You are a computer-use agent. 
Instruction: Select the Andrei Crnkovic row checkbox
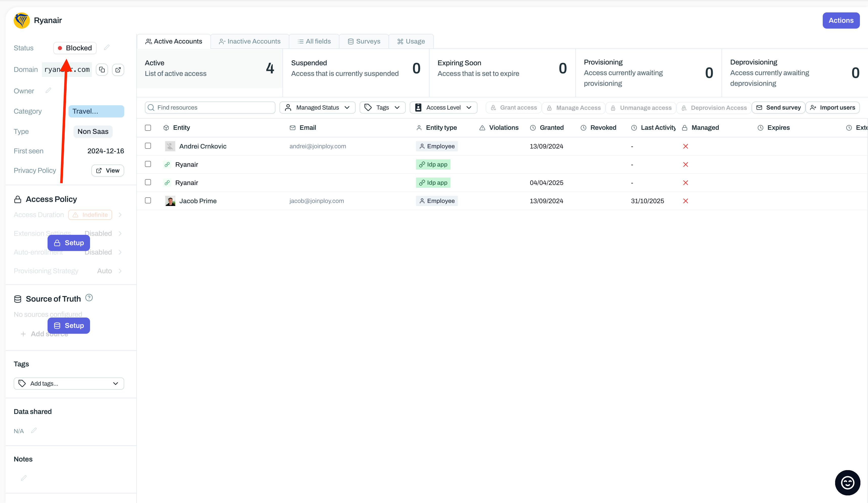tap(148, 146)
